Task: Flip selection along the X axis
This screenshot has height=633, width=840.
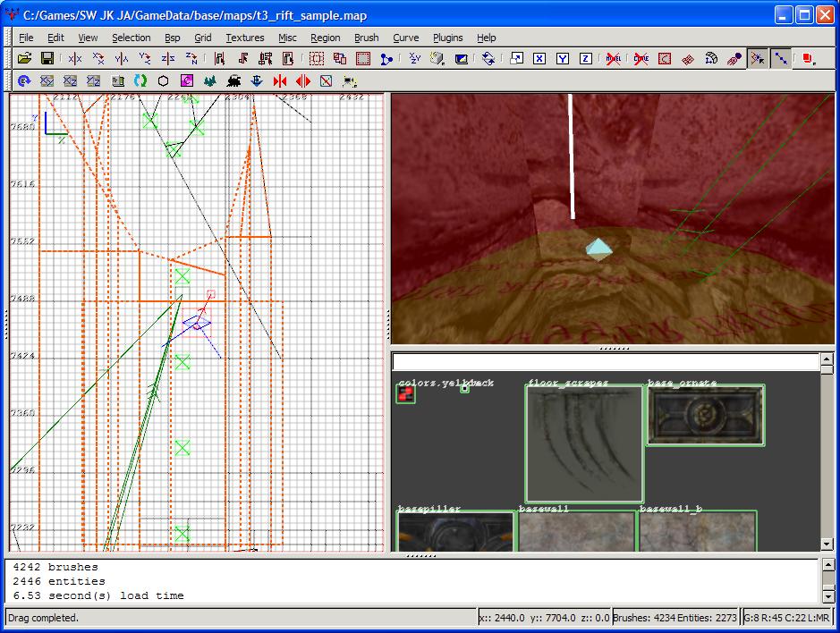Action: [75, 58]
